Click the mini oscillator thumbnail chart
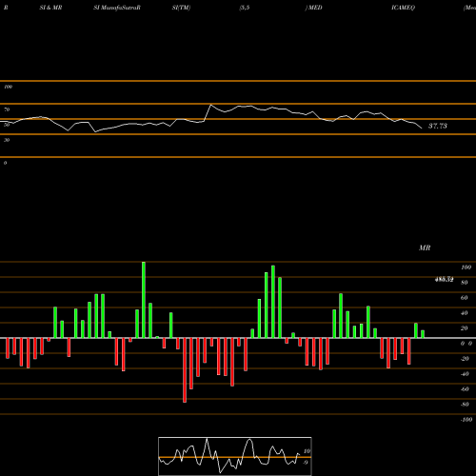The width and height of the screenshot is (476, 476). (235, 456)
